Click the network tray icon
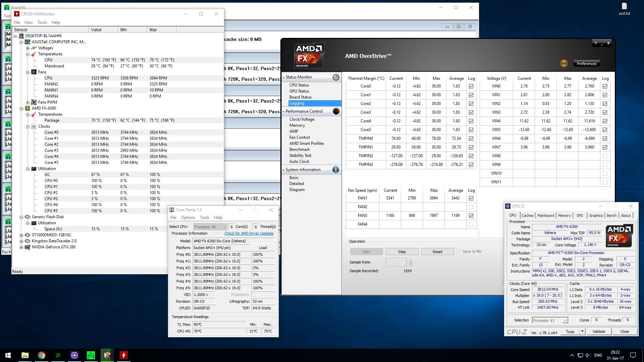The height and width of the screenshot is (362, 644). [580, 355]
